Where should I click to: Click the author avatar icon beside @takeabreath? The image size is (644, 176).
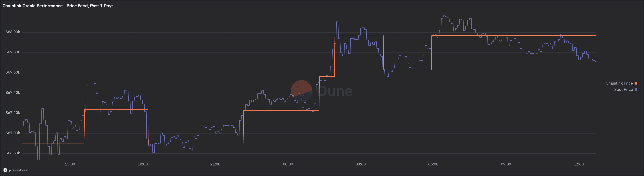pyautogui.click(x=5, y=170)
